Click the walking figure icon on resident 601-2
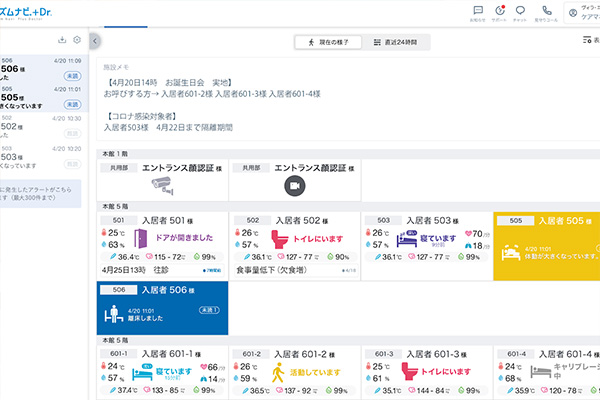This screenshot has width=600, height=400. point(277,373)
